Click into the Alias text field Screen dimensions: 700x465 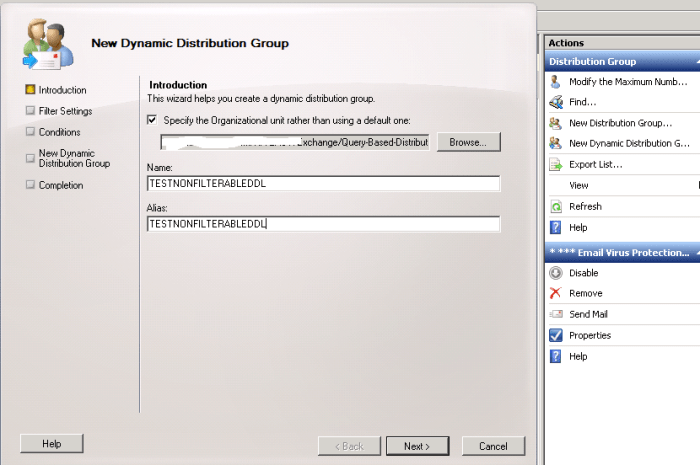322,224
